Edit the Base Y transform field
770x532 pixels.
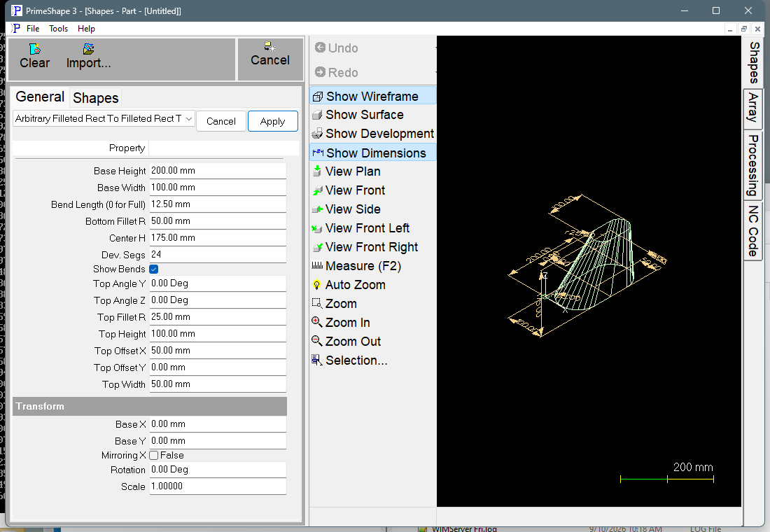pos(218,440)
